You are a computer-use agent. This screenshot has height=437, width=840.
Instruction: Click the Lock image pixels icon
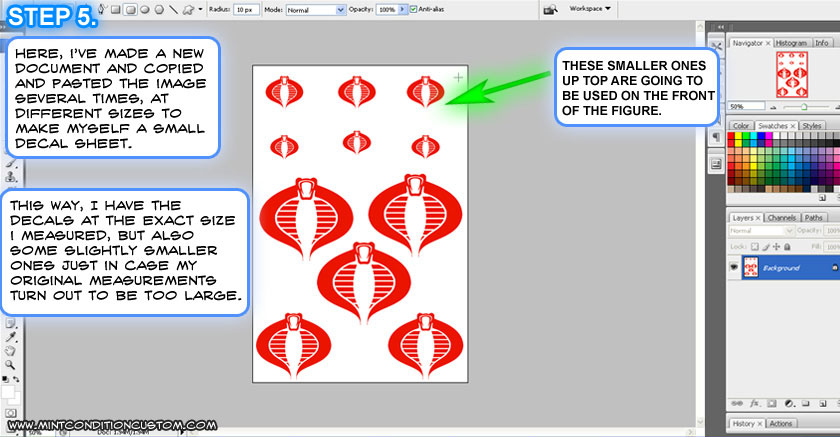[766, 247]
